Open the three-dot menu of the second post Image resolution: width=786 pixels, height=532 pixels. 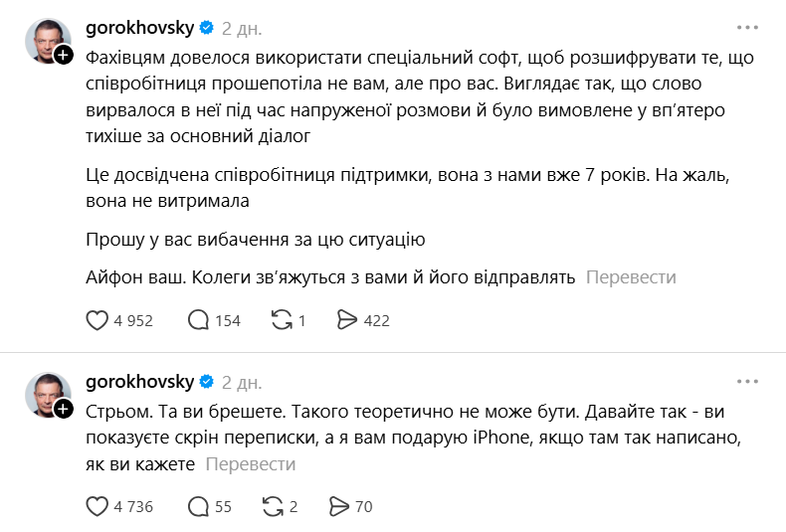747,382
